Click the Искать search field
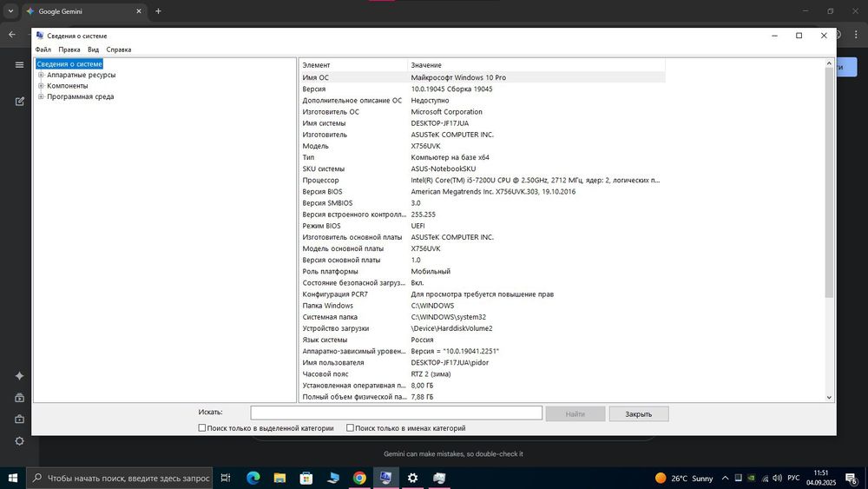This screenshot has width=868, height=489. pos(396,413)
